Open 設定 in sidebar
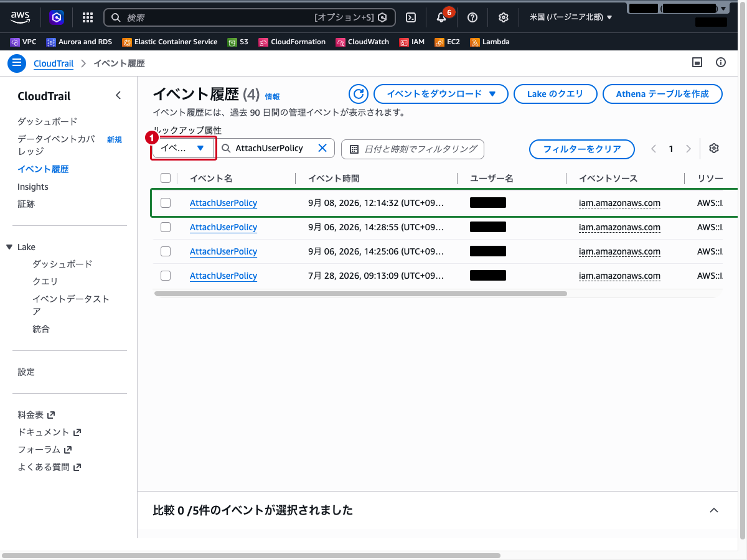747x560 pixels. (26, 372)
